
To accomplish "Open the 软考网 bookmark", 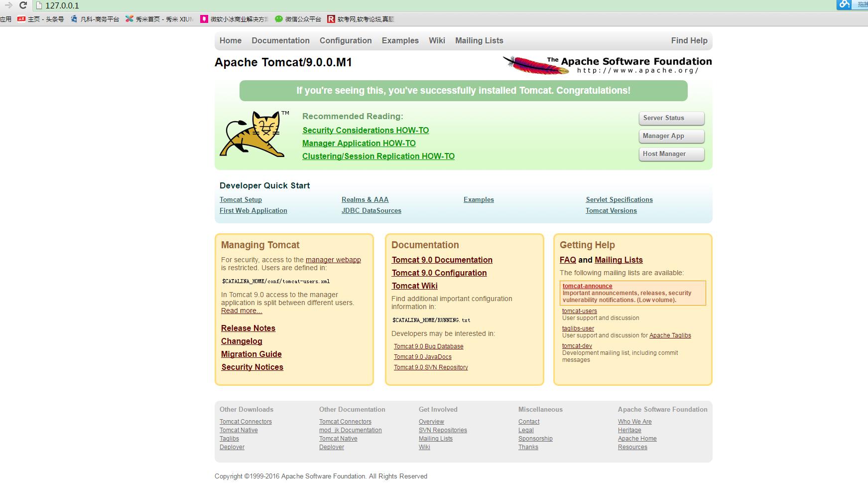I will 361,19.
